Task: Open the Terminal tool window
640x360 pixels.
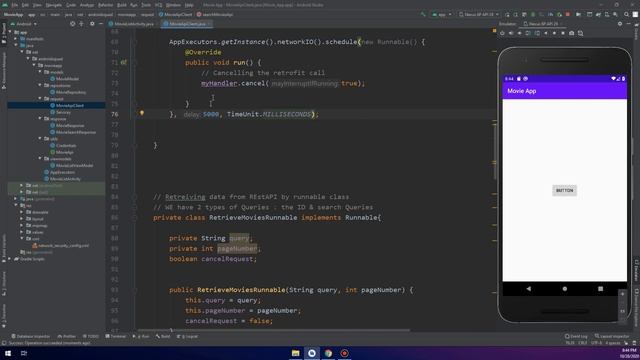Action: click(116, 336)
